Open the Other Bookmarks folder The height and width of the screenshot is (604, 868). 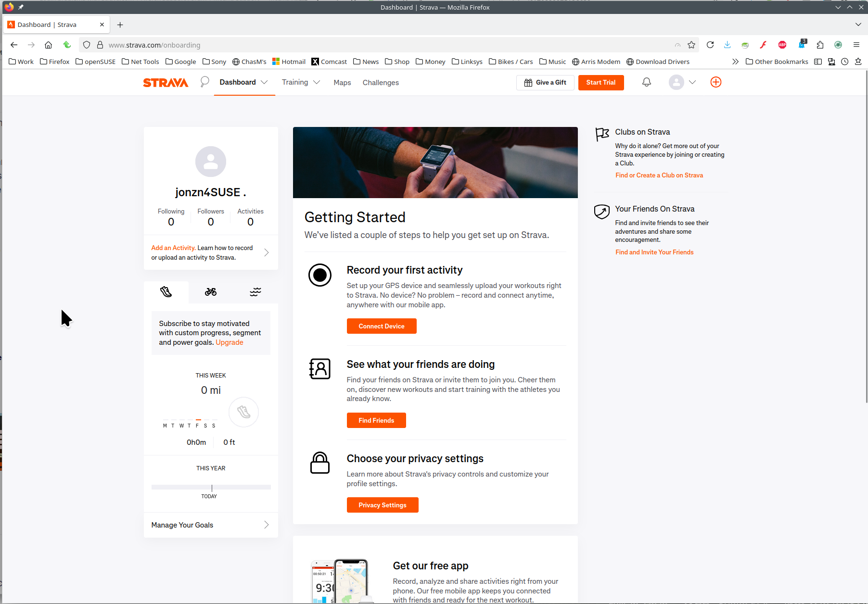777,62
